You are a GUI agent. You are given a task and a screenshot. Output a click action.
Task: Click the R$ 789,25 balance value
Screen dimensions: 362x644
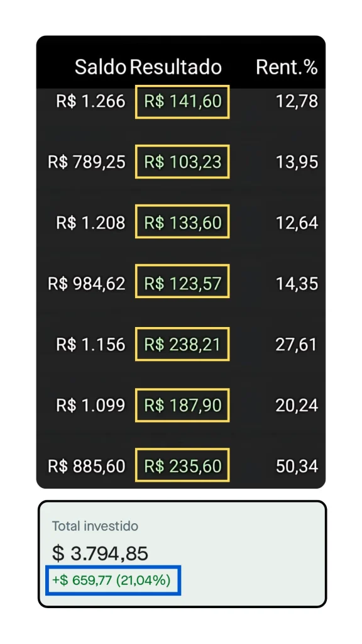click(87, 162)
